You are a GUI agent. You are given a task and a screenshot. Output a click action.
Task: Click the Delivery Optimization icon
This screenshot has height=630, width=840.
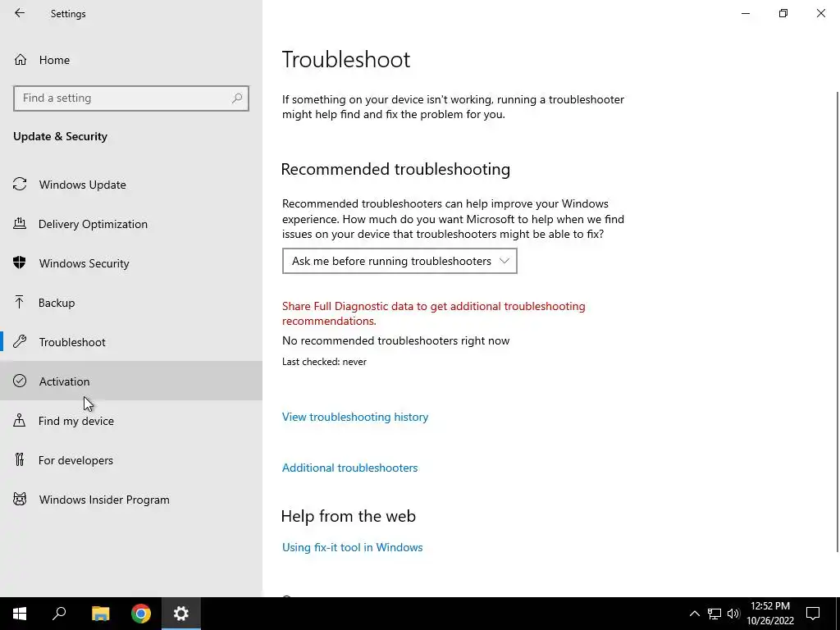point(20,223)
